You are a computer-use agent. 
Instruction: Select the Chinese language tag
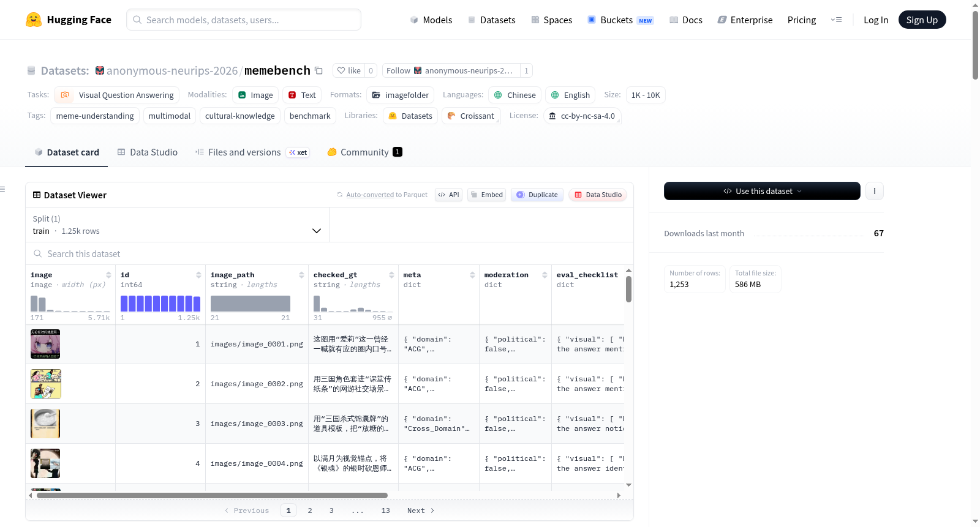tap(514, 95)
